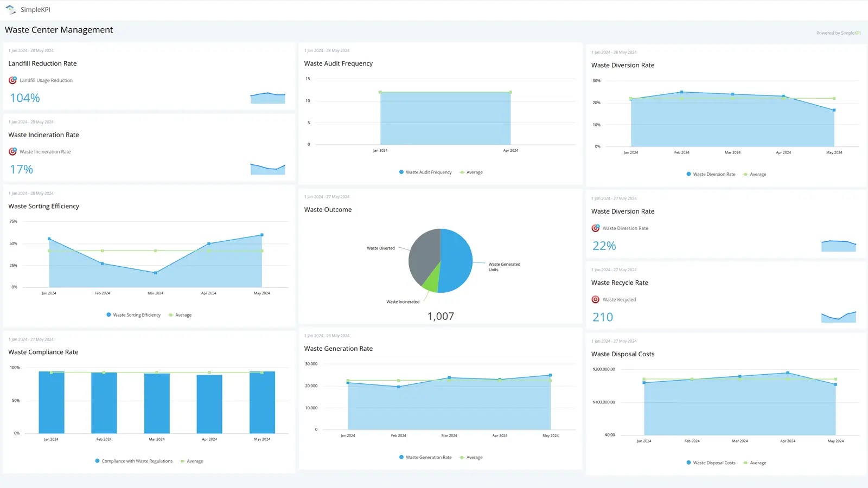The image size is (868, 488).
Task: Click the 104% Landfill Reduction value
Action: point(24,98)
